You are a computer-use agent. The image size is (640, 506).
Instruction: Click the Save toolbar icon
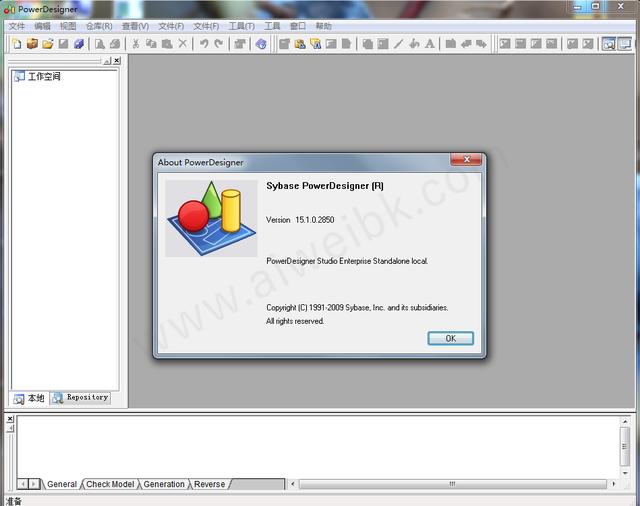tap(63, 44)
